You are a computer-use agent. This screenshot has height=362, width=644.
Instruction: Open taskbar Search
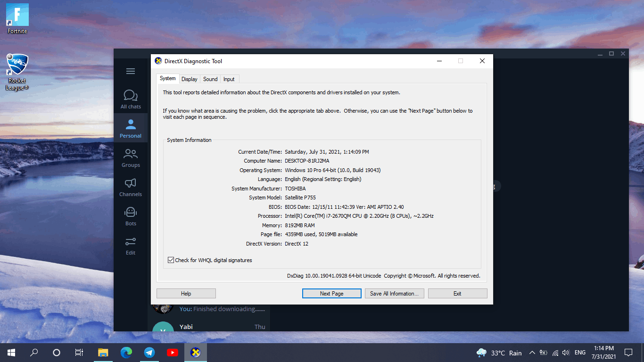point(34,352)
